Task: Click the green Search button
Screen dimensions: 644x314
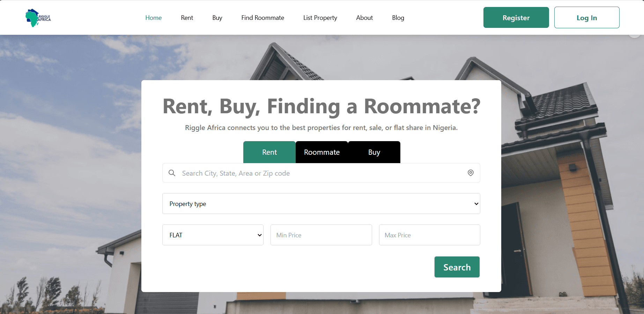Action: pyautogui.click(x=457, y=267)
